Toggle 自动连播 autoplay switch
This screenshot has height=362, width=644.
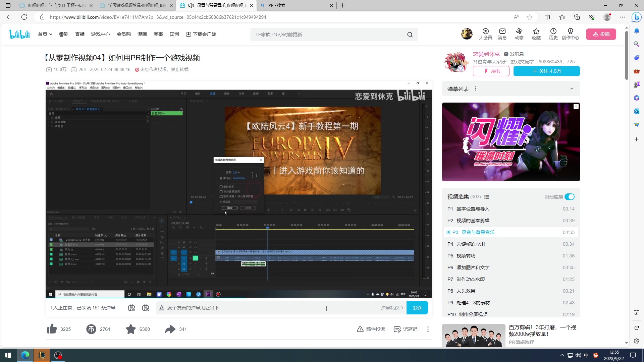pos(569,197)
